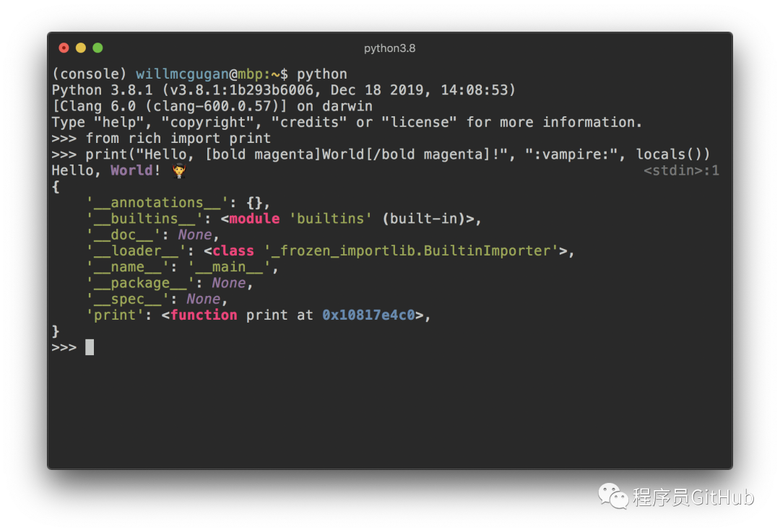780x532 pixels.
Task: Click the cursor at the empty prompt
Action: (x=90, y=347)
